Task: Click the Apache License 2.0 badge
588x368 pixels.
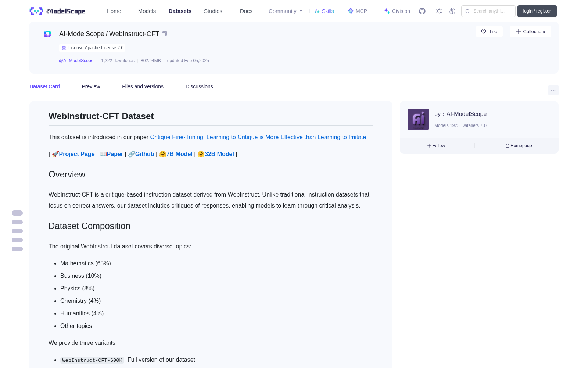Action: click(x=92, y=48)
